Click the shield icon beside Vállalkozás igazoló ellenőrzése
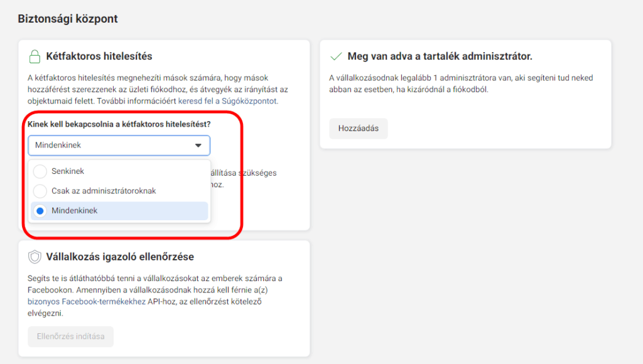This screenshot has height=364, width=643. coord(35,257)
